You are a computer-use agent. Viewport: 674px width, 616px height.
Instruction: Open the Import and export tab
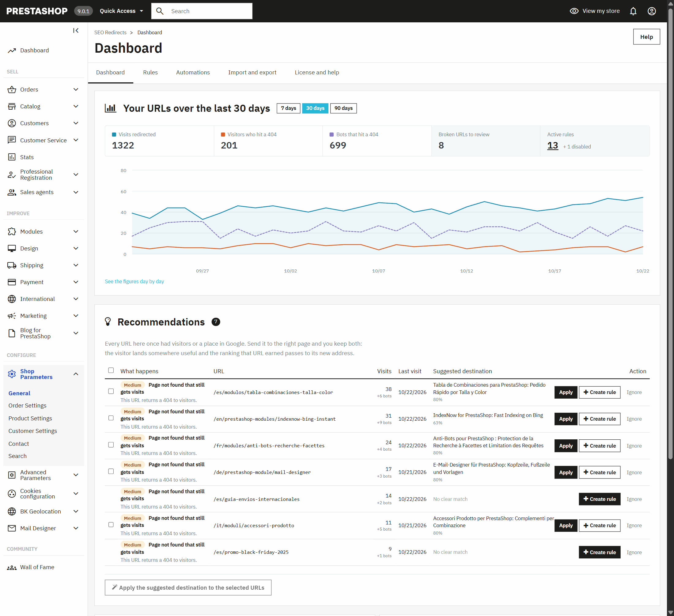point(252,73)
